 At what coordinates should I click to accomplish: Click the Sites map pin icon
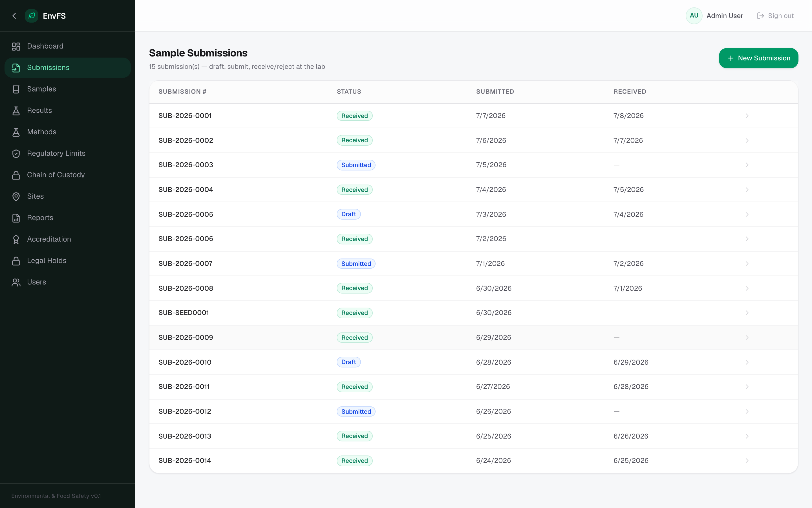click(x=16, y=196)
